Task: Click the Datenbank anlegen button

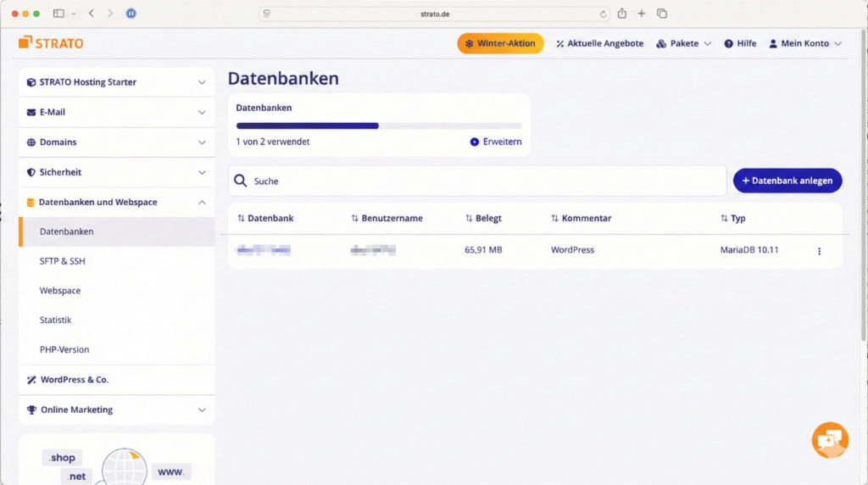Action: click(x=787, y=181)
